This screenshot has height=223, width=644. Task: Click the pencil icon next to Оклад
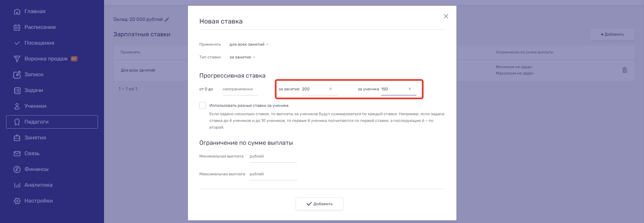[x=167, y=19]
